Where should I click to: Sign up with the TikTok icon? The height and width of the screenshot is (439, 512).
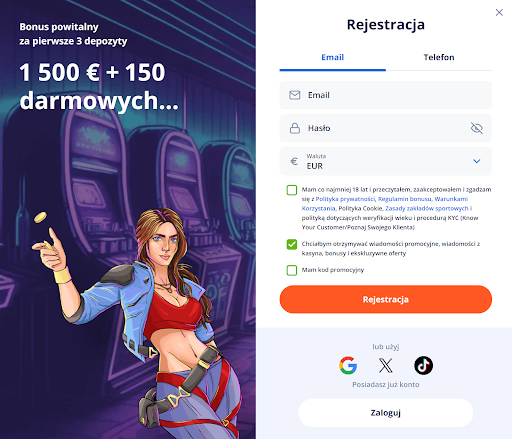(x=423, y=365)
